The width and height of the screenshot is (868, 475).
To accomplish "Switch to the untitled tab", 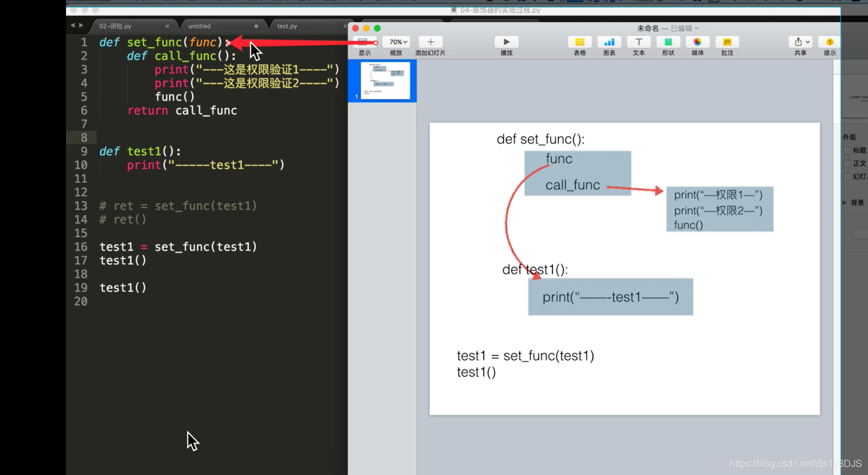I will 199,26.
